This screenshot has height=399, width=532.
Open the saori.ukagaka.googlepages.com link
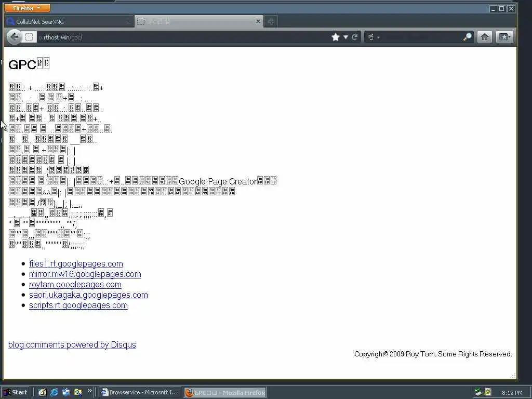88,295
